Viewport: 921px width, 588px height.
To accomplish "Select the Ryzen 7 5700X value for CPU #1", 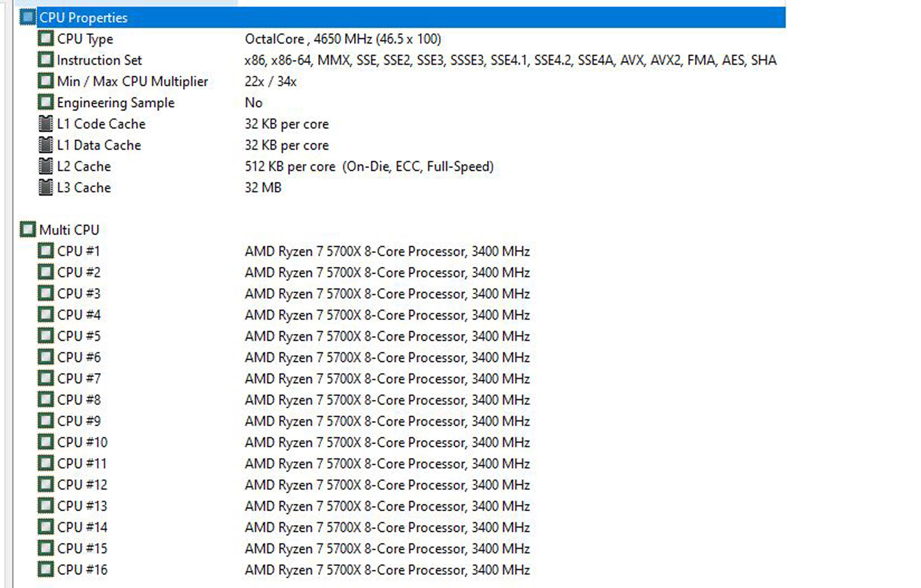I will (387, 252).
